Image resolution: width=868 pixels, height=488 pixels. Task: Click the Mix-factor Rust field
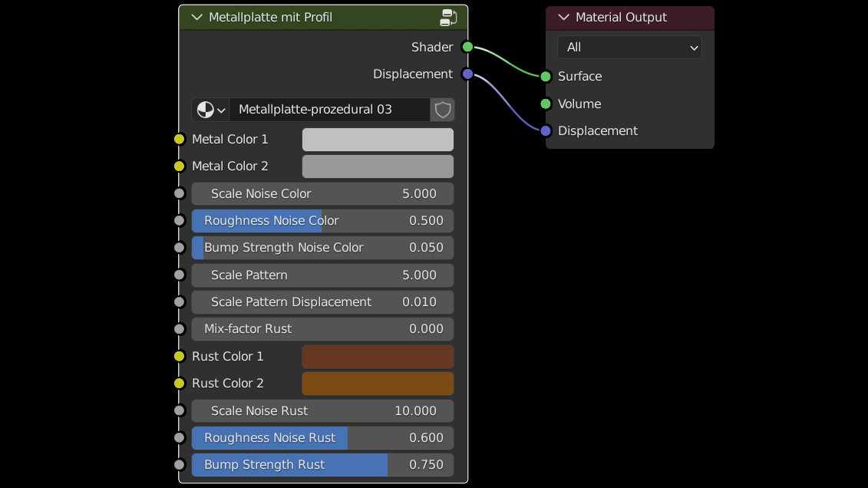(322, 329)
